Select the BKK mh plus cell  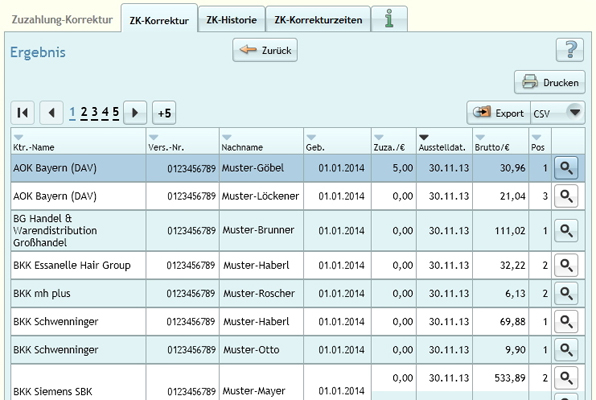point(78,293)
